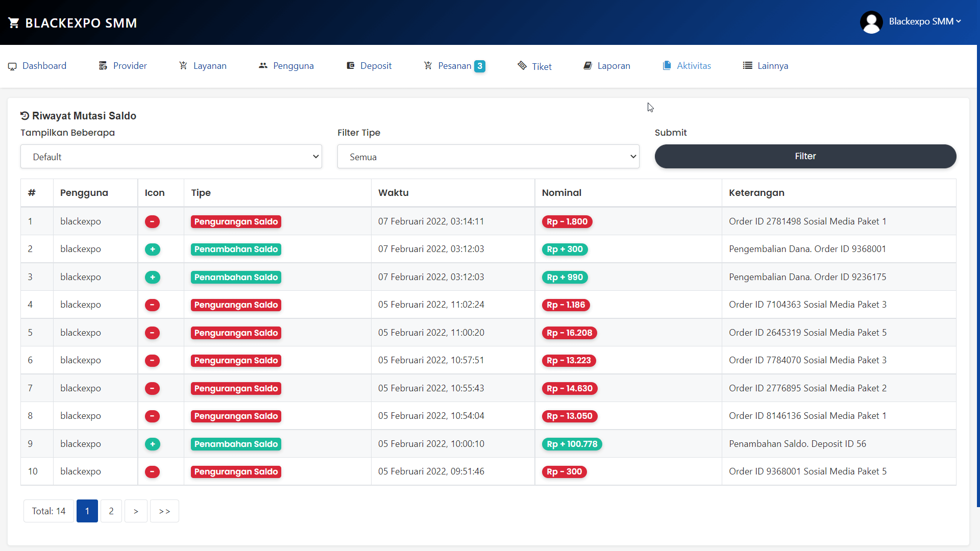Click the Aktivitas file icon
Viewport: 980px width, 551px height.
tap(667, 65)
